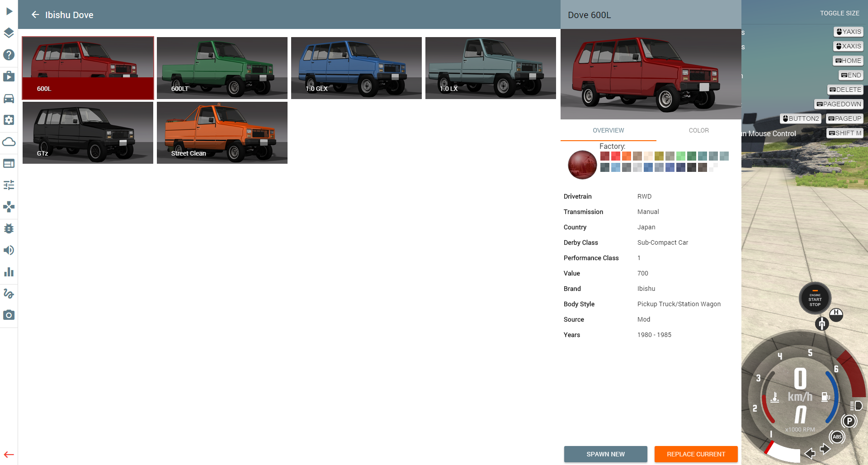Click the squiggly path icon in sidebar
This screenshot has height=465, width=868.
coord(9,294)
